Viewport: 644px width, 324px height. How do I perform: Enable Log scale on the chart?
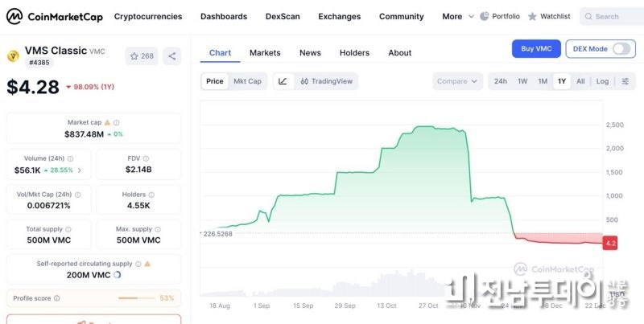point(602,81)
